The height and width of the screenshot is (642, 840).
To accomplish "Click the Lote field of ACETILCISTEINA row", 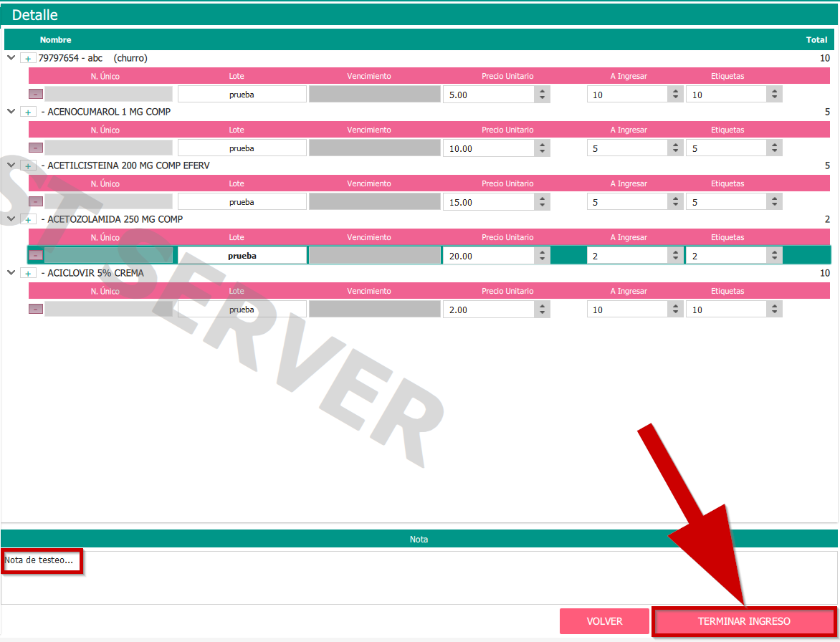I will [x=242, y=202].
